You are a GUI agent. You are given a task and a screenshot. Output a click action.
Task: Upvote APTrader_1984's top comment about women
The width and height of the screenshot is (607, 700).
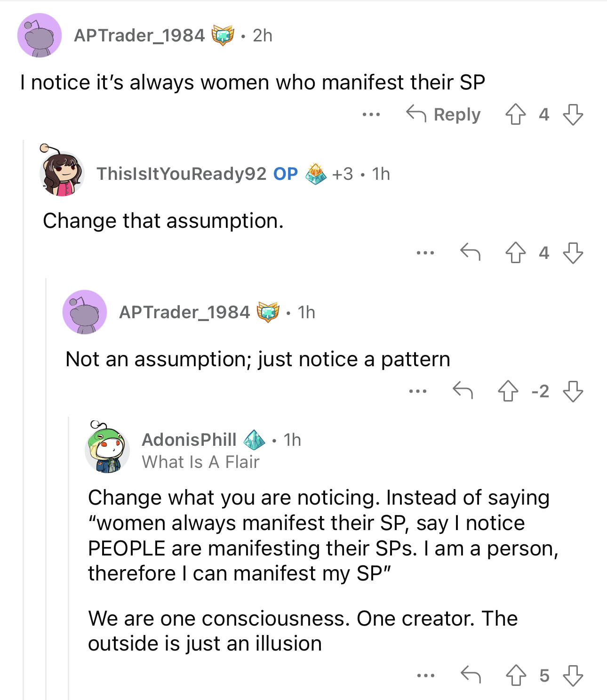[515, 114]
